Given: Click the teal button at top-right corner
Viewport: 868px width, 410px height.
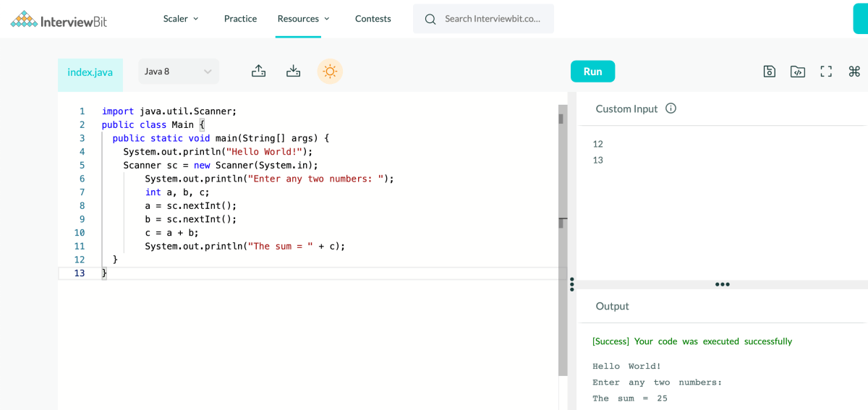Looking at the screenshot, I should click(x=860, y=19).
